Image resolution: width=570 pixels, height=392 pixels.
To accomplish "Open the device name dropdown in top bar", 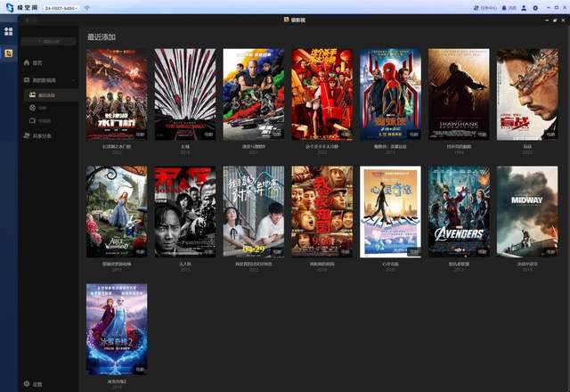I will tap(61, 8).
